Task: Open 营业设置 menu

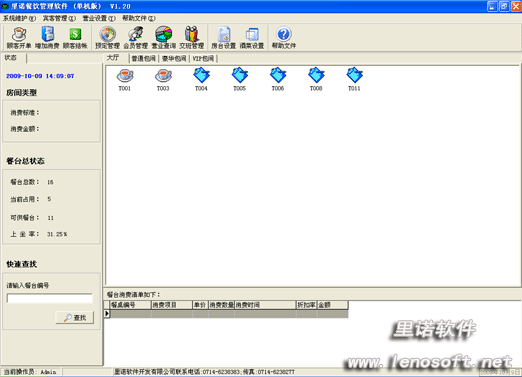Action: pyautogui.click(x=99, y=18)
